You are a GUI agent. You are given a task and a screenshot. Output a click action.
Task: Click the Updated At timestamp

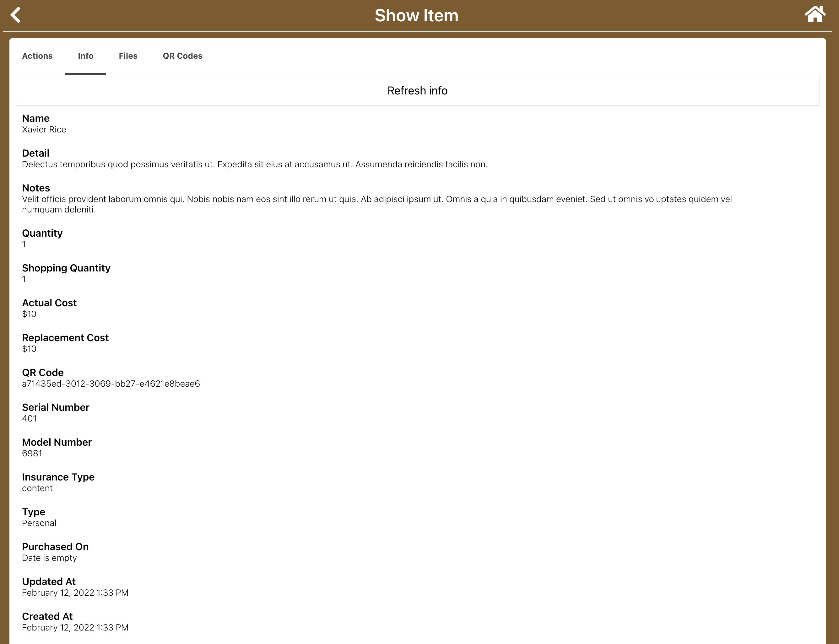(75, 593)
